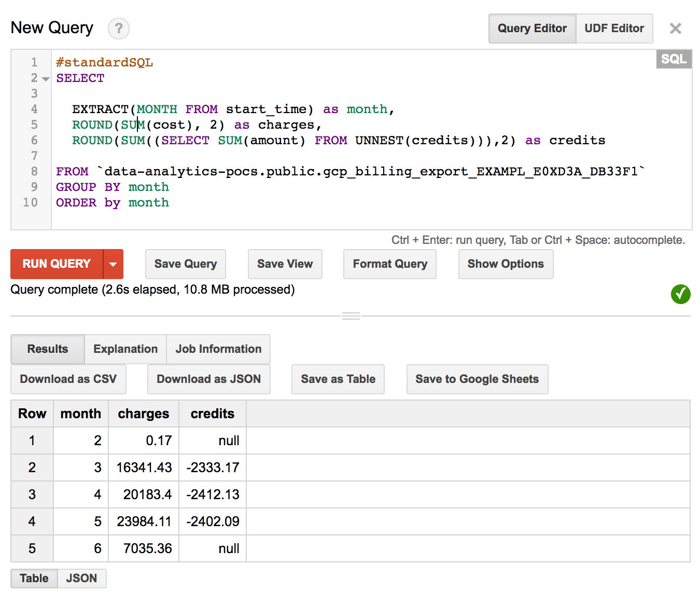Save results to Google Sheets
Viewport: 700px width, 605px height.
point(477,379)
